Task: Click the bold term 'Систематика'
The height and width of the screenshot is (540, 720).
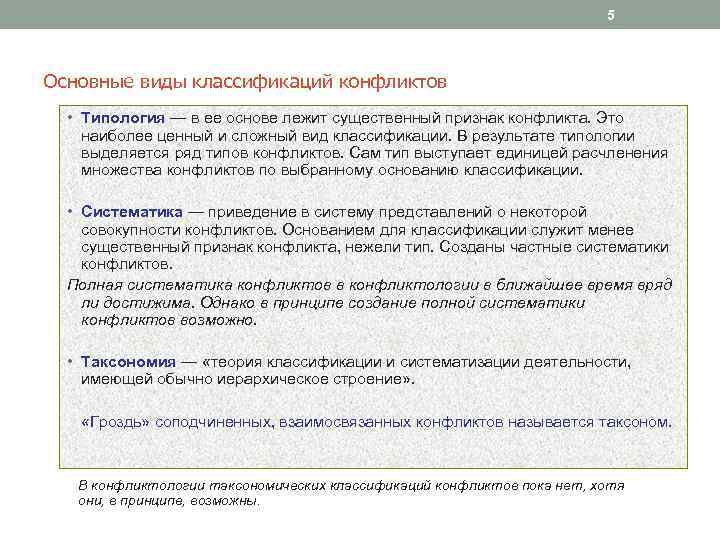Action: tap(132, 212)
